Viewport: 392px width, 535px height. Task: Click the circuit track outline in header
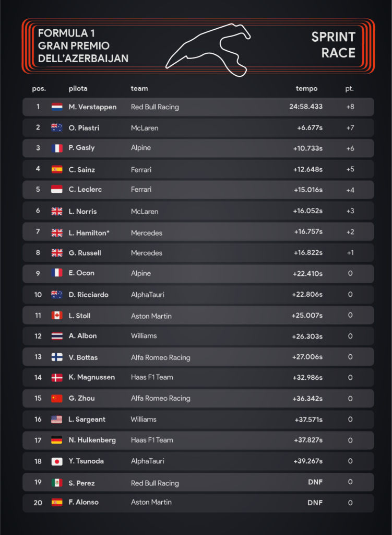[x=208, y=50]
